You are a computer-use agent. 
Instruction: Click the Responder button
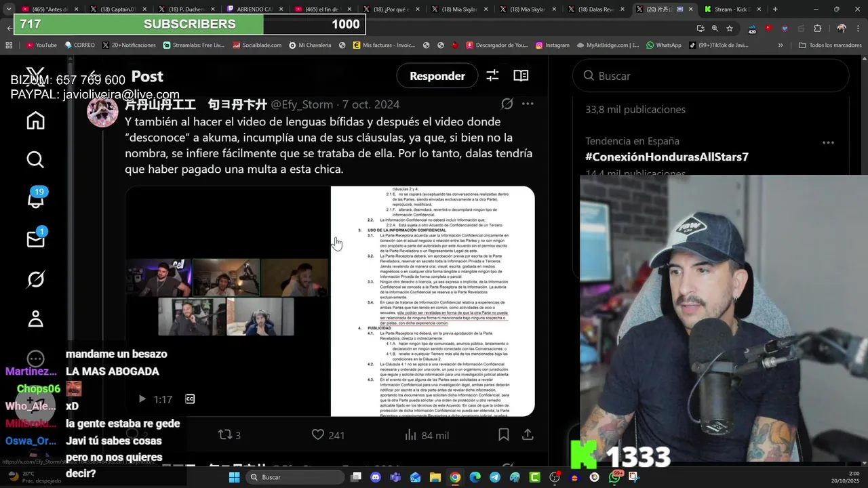point(437,76)
